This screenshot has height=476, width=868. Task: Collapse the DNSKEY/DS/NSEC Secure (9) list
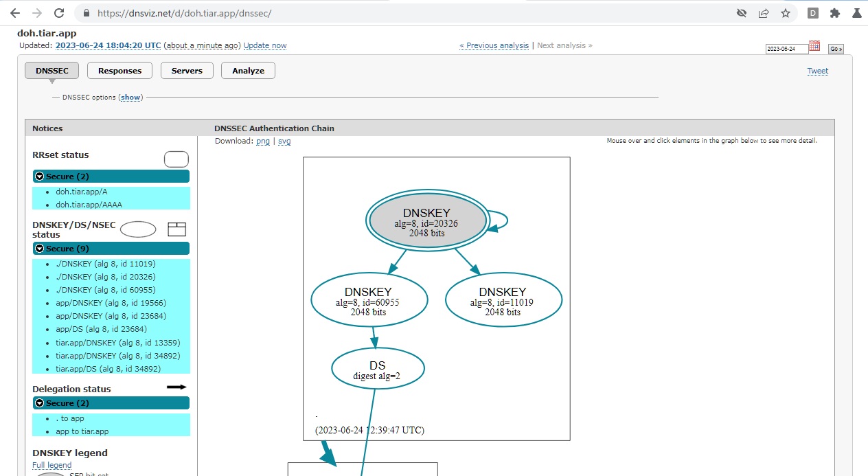pyautogui.click(x=39, y=249)
